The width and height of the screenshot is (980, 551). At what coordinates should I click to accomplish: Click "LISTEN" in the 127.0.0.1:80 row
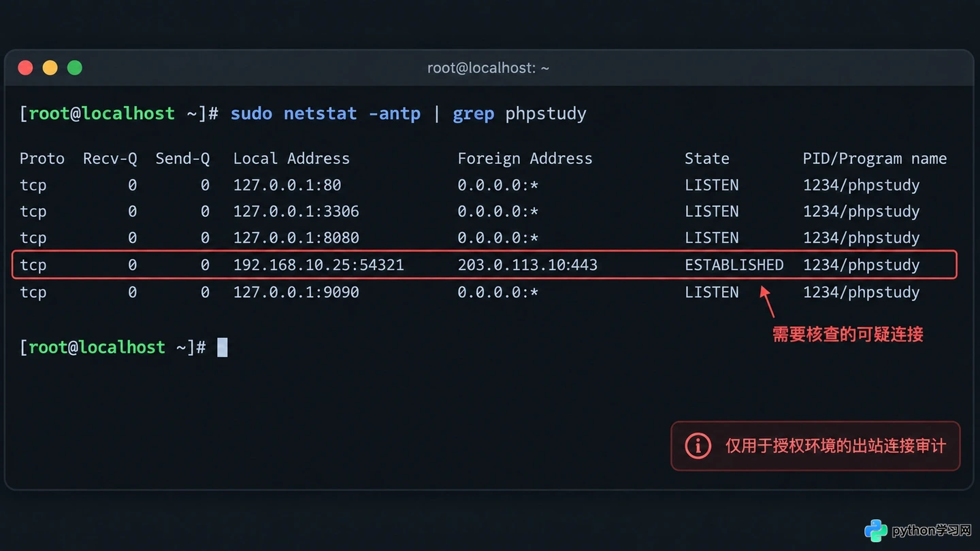tap(712, 185)
